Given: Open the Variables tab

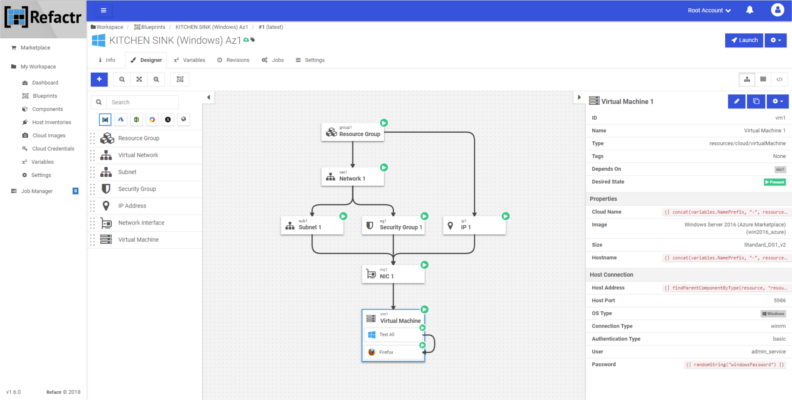Looking at the screenshot, I should (x=189, y=60).
